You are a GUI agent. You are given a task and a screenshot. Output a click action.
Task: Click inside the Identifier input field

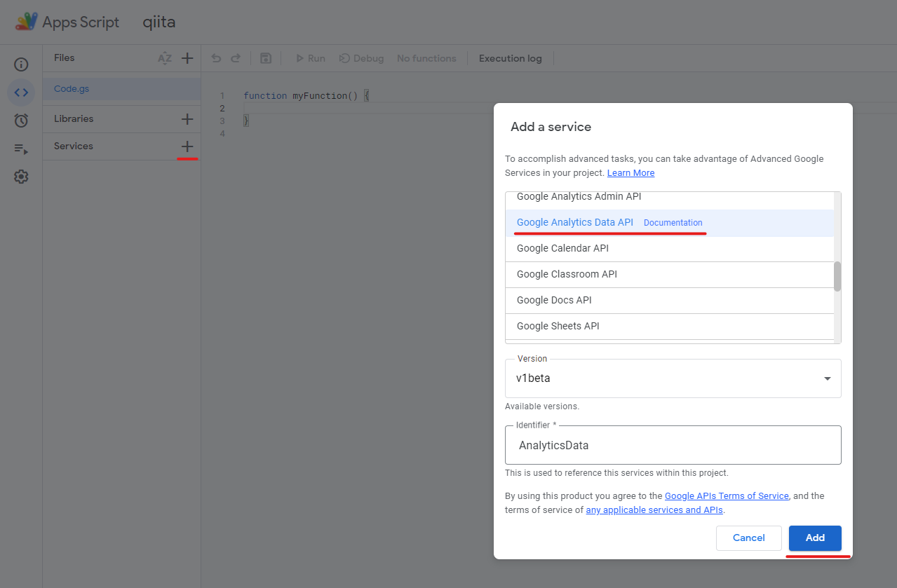click(x=673, y=444)
